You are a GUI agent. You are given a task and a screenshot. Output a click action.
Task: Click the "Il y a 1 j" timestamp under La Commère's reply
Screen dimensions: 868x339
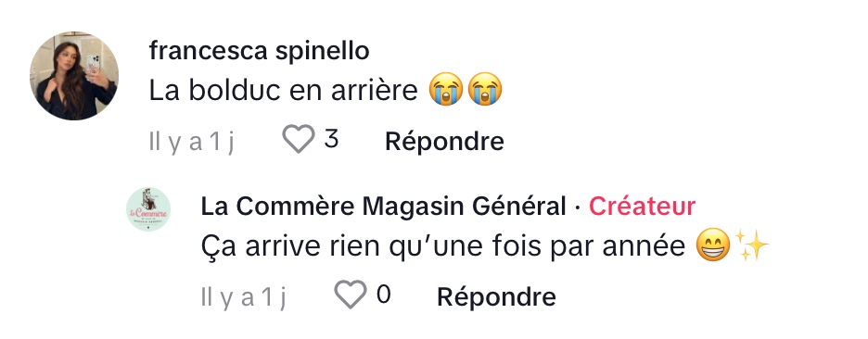pos(244,297)
